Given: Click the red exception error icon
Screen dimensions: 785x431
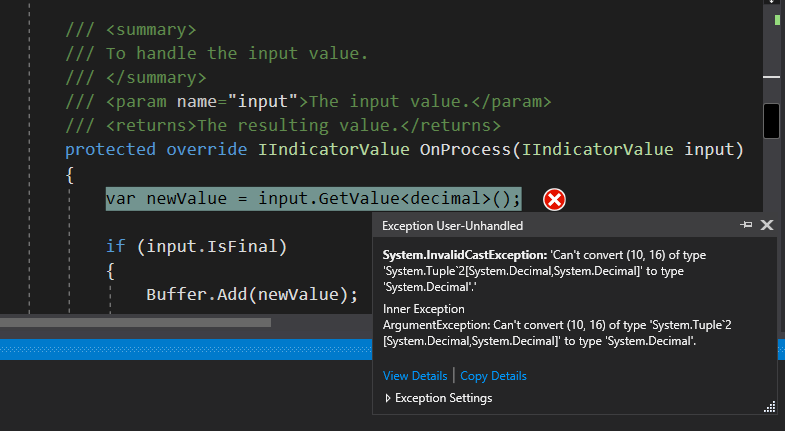Looking at the screenshot, I should click(x=554, y=200).
